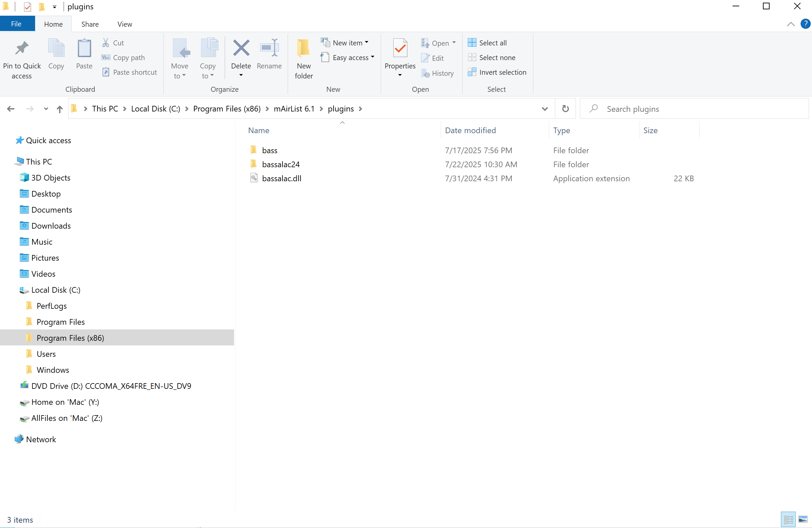Go back with the left arrow
The width and height of the screenshot is (812, 528).
(x=11, y=109)
